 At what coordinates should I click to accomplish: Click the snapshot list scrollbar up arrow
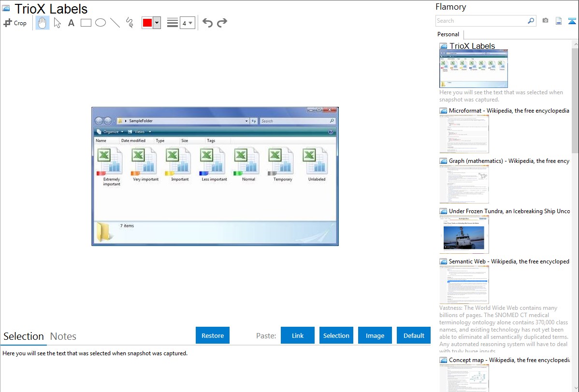point(575,44)
